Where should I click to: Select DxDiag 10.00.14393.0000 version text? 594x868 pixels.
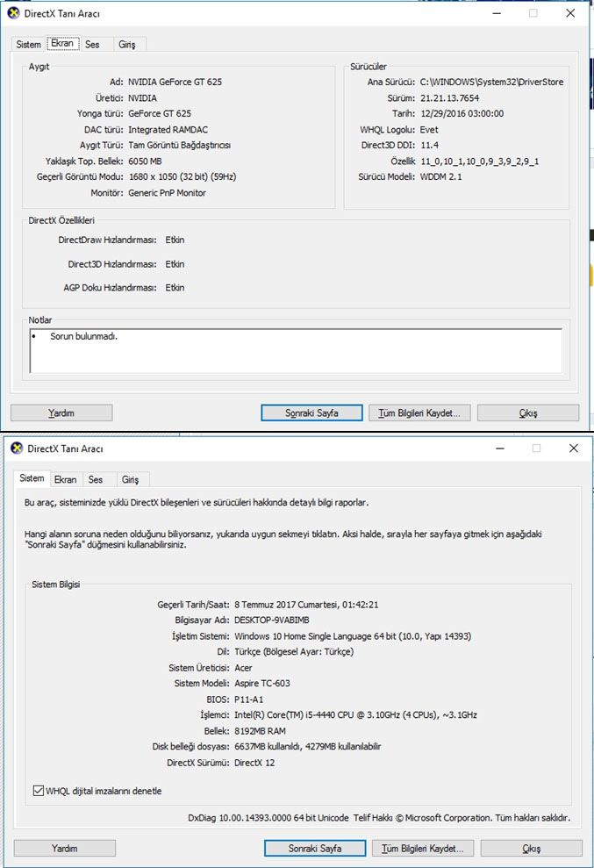click(x=268, y=818)
